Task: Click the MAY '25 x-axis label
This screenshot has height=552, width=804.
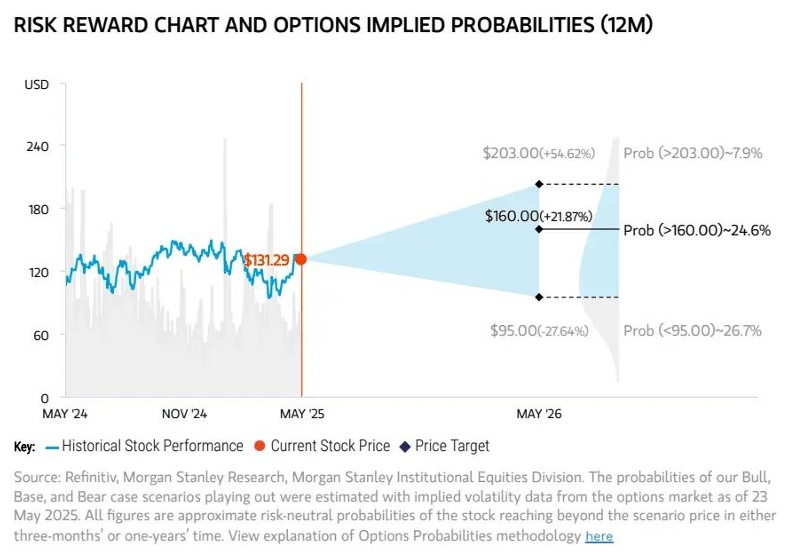Action: [302, 413]
